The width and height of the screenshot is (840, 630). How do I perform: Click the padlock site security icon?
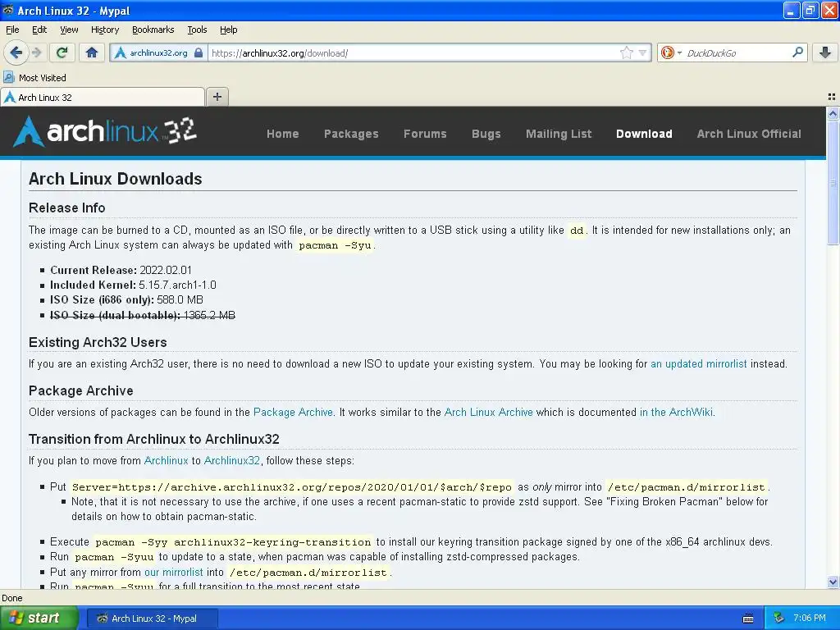199,52
